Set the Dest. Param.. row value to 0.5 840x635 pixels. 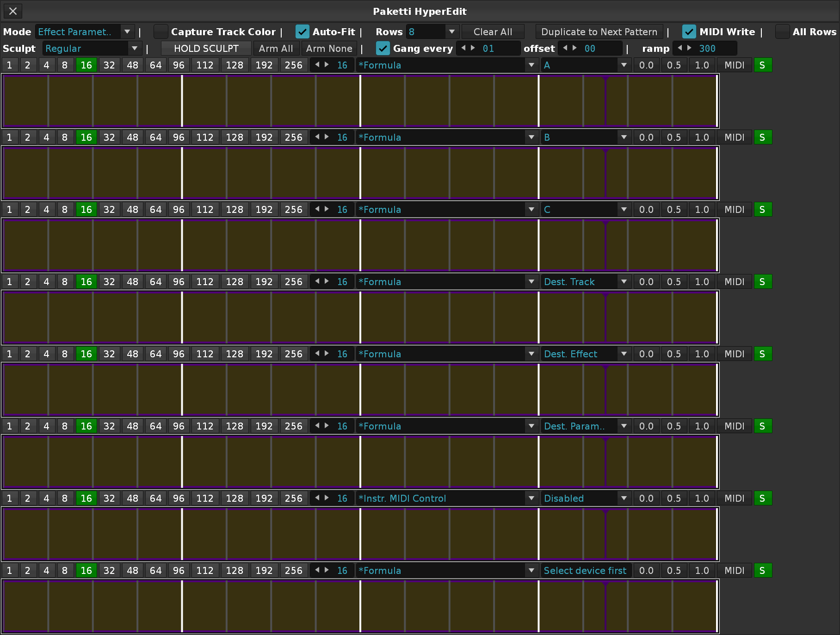coord(674,426)
